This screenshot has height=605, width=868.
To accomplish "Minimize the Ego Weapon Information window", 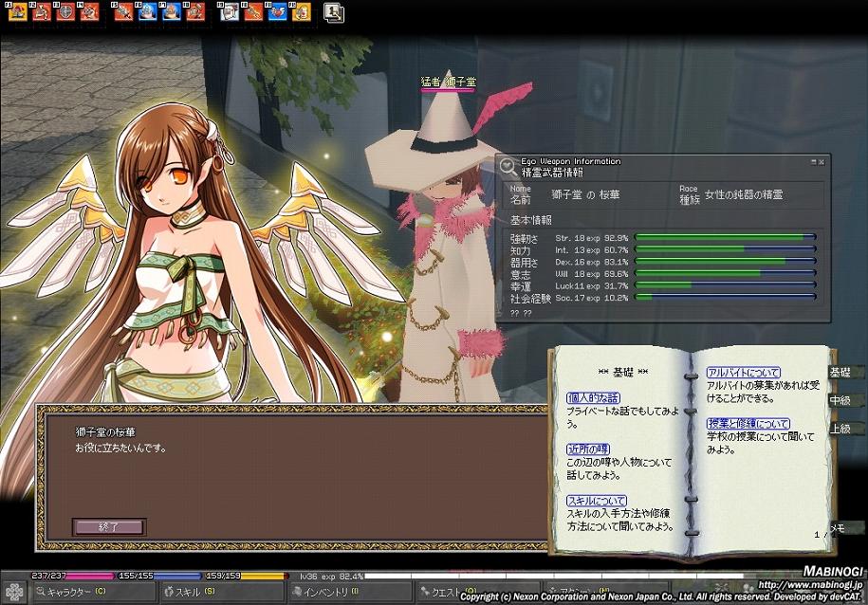I will click(814, 161).
